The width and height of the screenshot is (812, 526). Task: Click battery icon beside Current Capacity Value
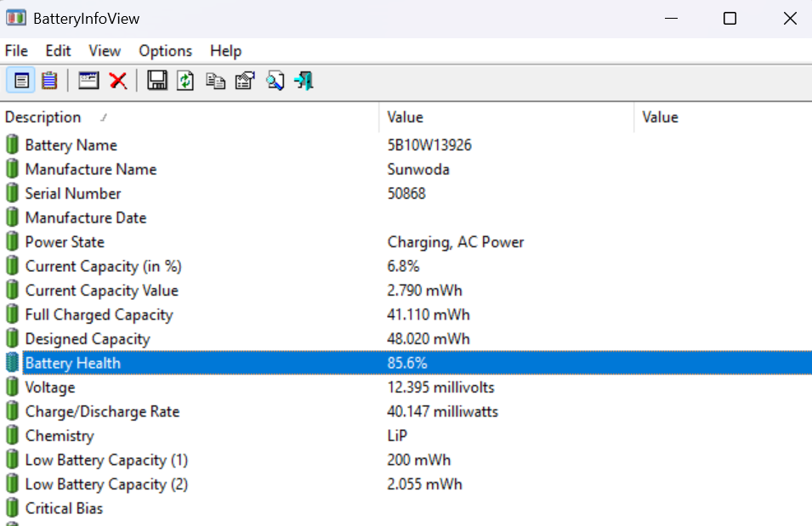pyautogui.click(x=12, y=290)
